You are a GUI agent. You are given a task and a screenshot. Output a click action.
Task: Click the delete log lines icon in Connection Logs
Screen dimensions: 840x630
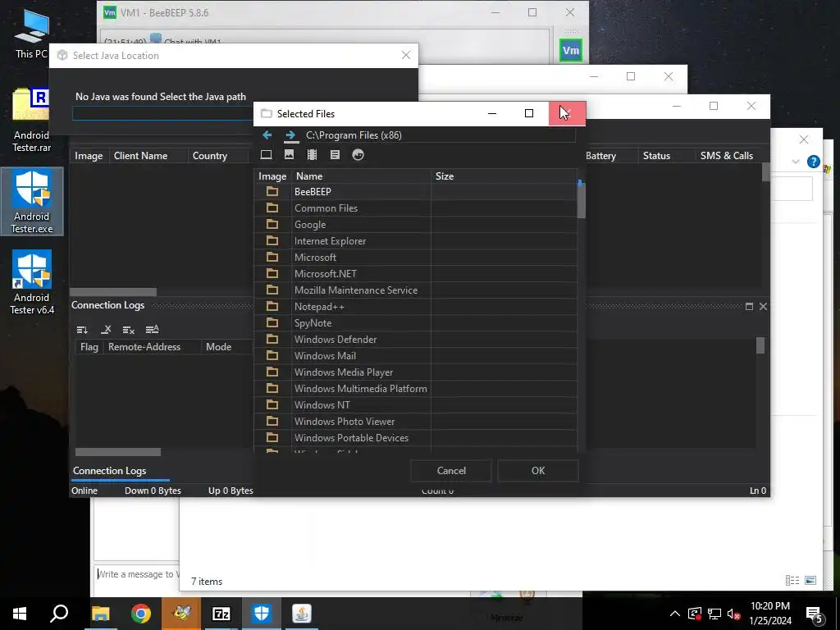(x=129, y=330)
